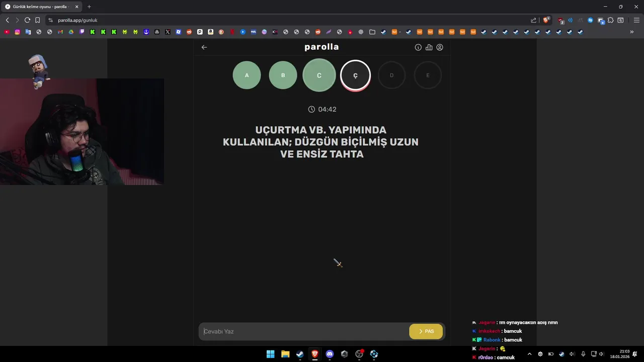Viewport: 644px width, 362px height.
Task: Open the Gmail bookmark
Action: coord(60,32)
